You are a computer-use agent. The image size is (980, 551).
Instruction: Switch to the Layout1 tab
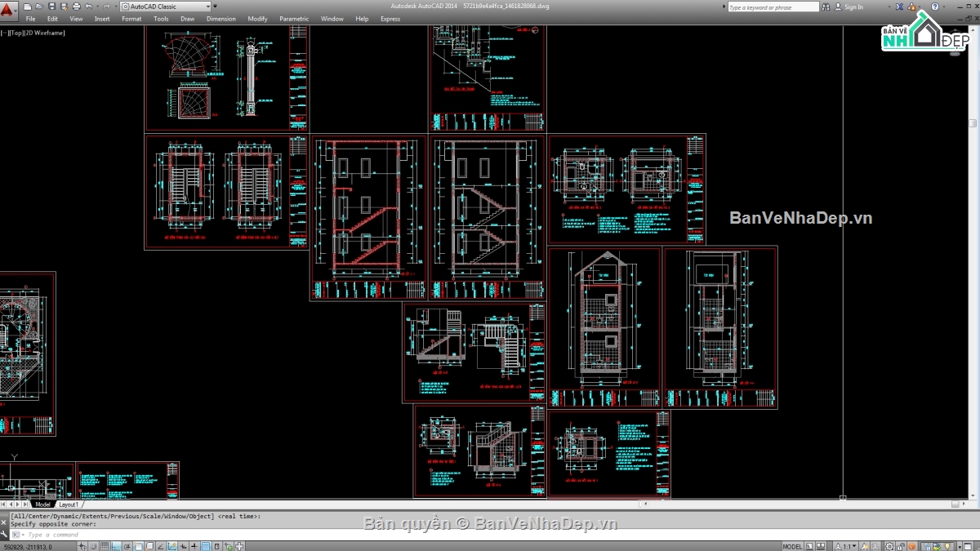click(69, 504)
